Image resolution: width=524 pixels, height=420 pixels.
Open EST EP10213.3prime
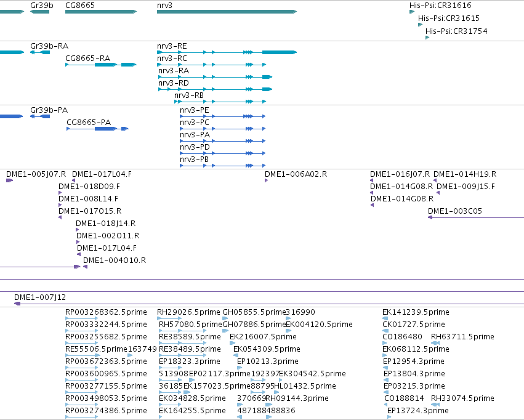267,361
